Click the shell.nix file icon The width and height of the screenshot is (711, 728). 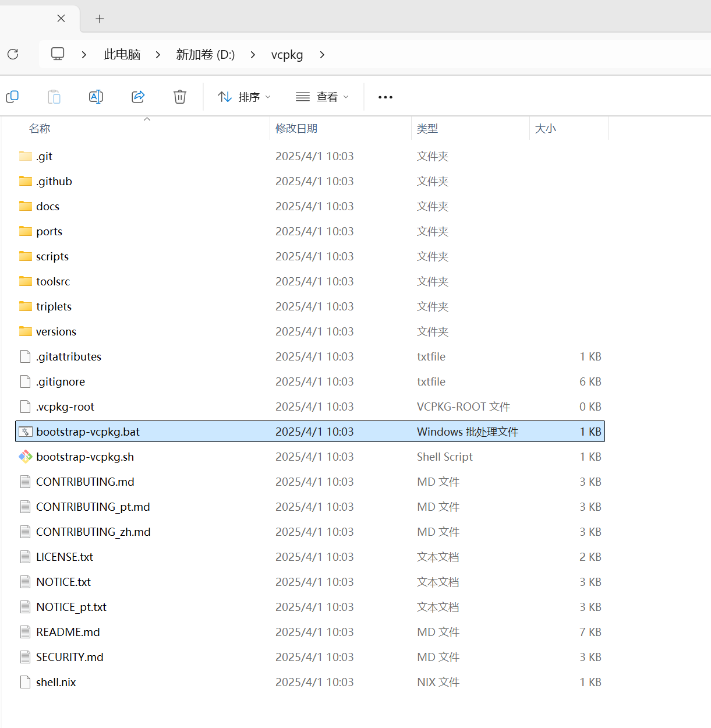click(26, 682)
